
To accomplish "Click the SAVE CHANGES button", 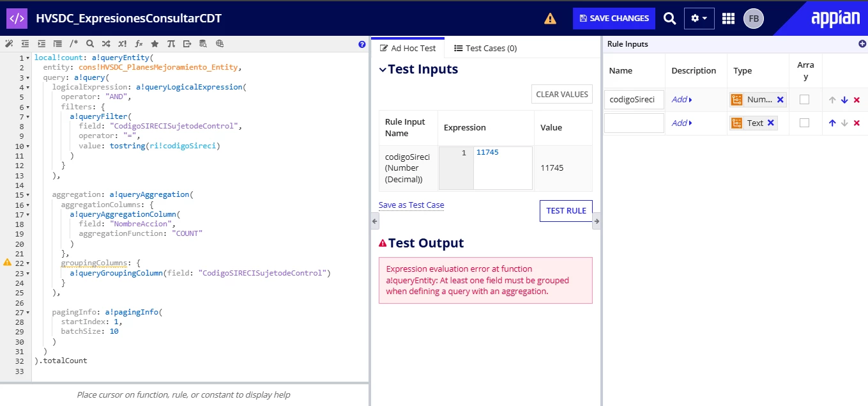I will pyautogui.click(x=614, y=19).
